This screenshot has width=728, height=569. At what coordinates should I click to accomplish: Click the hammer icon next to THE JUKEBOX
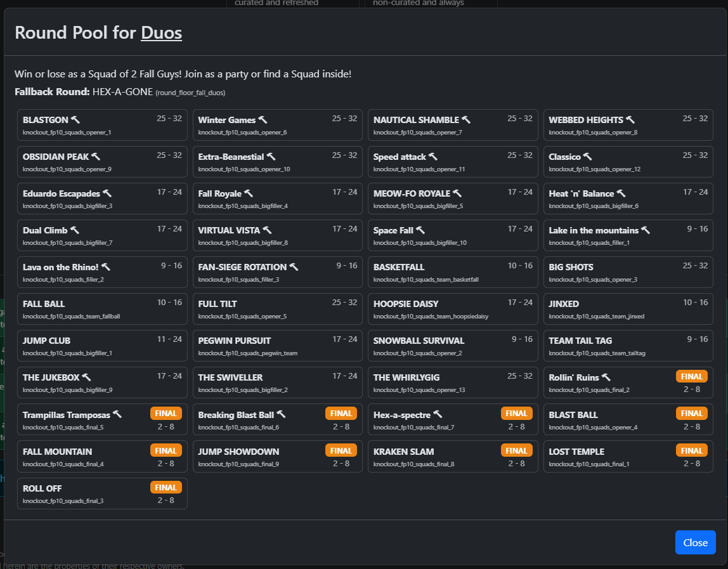(86, 377)
